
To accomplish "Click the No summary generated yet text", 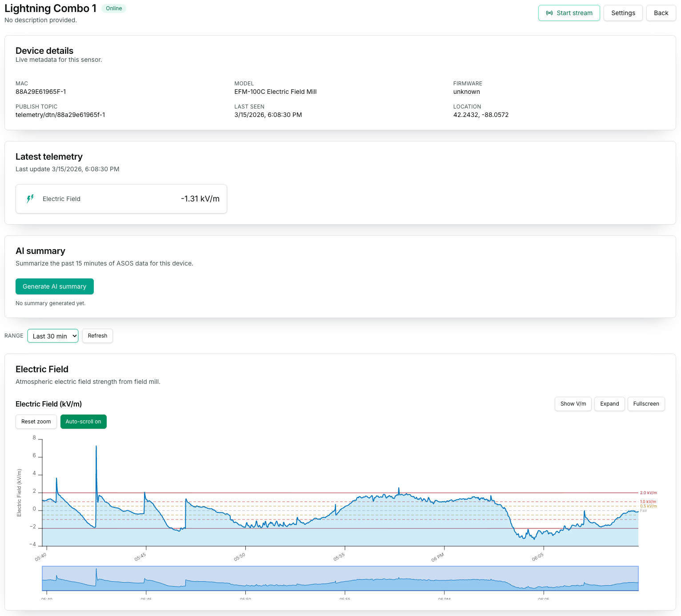I will (x=51, y=303).
